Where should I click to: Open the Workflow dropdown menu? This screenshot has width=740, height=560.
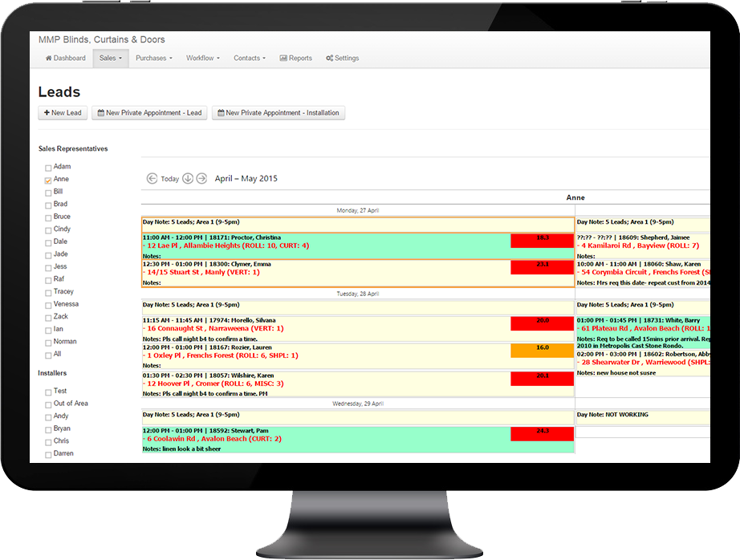[202, 59]
